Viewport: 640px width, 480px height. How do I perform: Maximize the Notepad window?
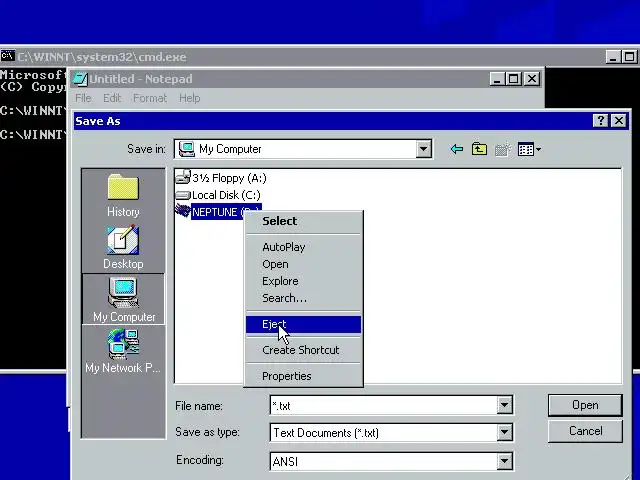pyautogui.click(x=513, y=79)
